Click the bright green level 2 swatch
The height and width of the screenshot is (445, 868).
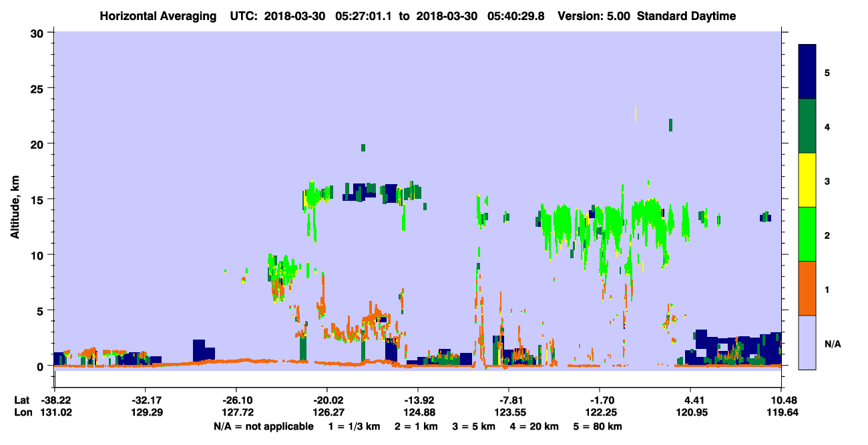coord(807,234)
